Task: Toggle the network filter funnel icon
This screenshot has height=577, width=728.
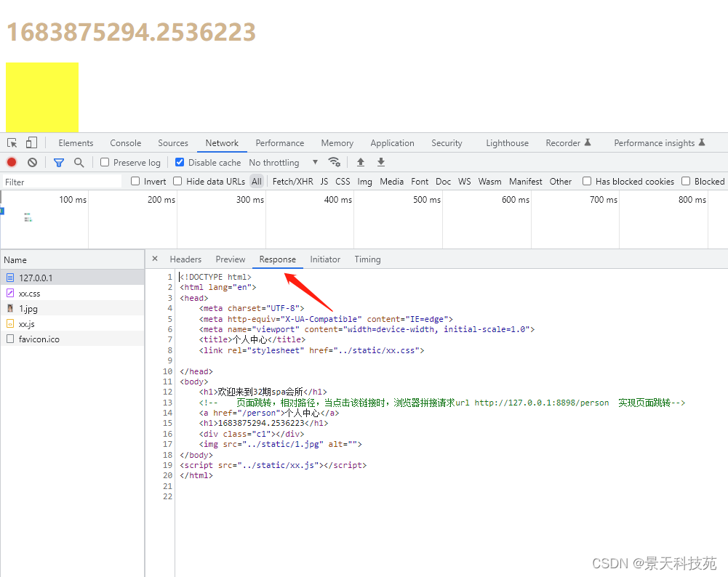Action: pos(59,162)
